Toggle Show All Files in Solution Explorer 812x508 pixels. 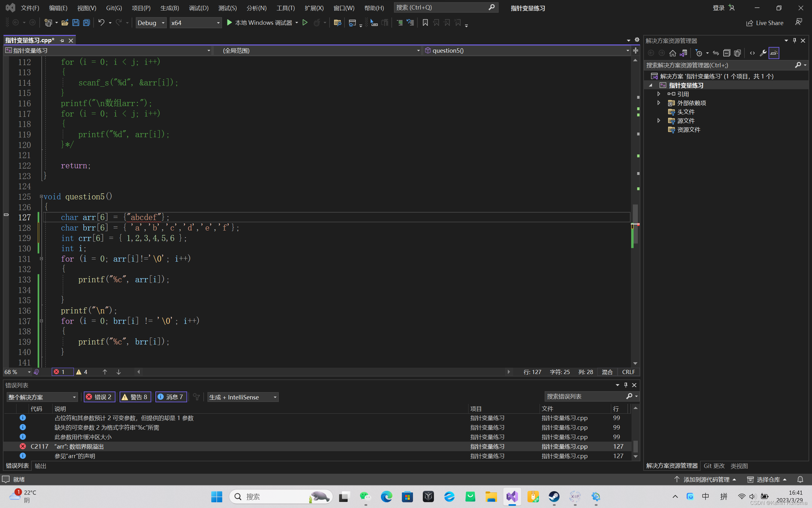coord(737,53)
